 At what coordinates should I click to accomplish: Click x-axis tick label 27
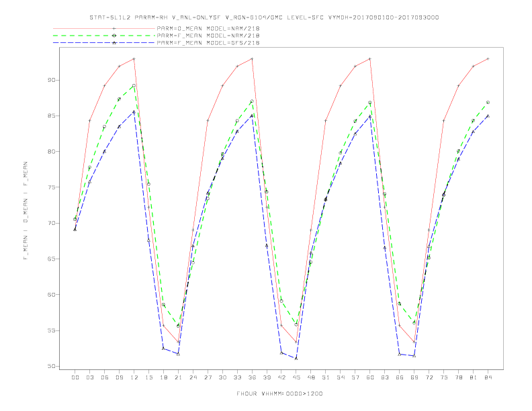click(x=208, y=377)
